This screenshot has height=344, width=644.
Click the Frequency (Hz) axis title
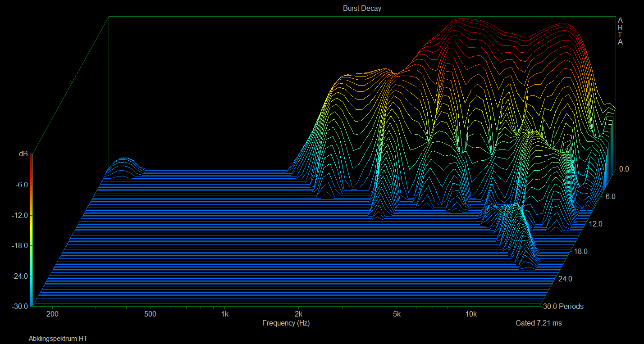[286, 323]
